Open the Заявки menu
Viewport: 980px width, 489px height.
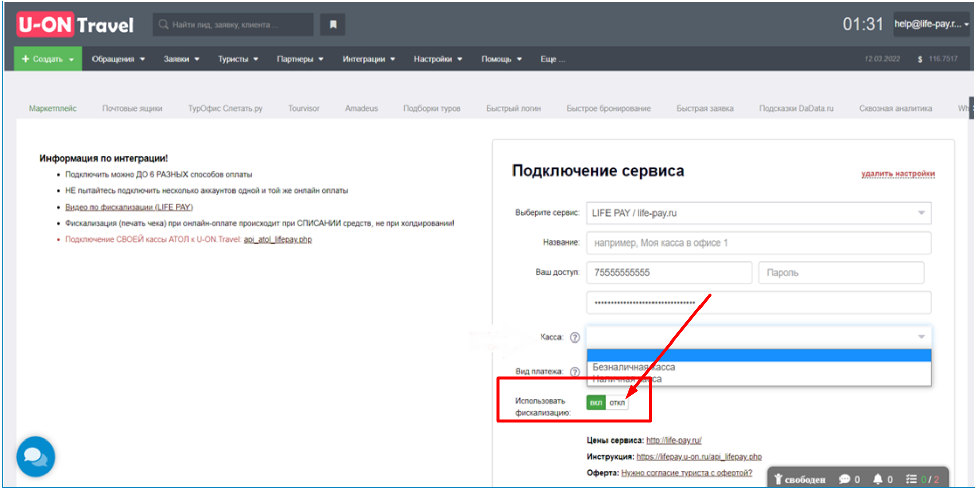[x=181, y=59]
